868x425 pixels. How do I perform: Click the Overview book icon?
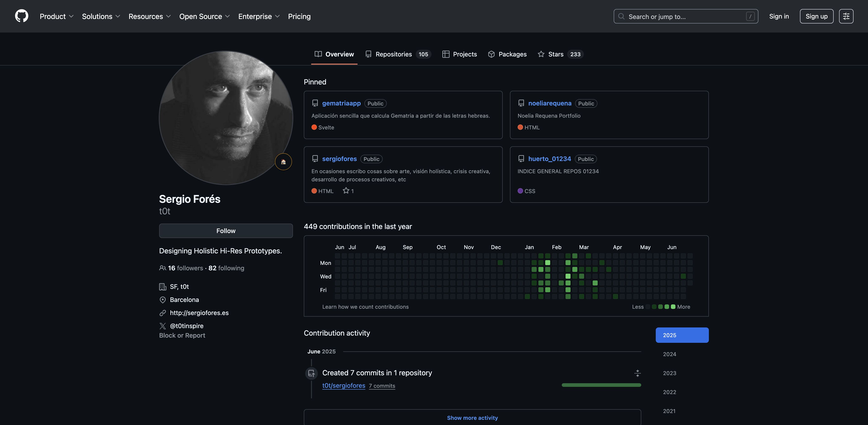coord(318,54)
